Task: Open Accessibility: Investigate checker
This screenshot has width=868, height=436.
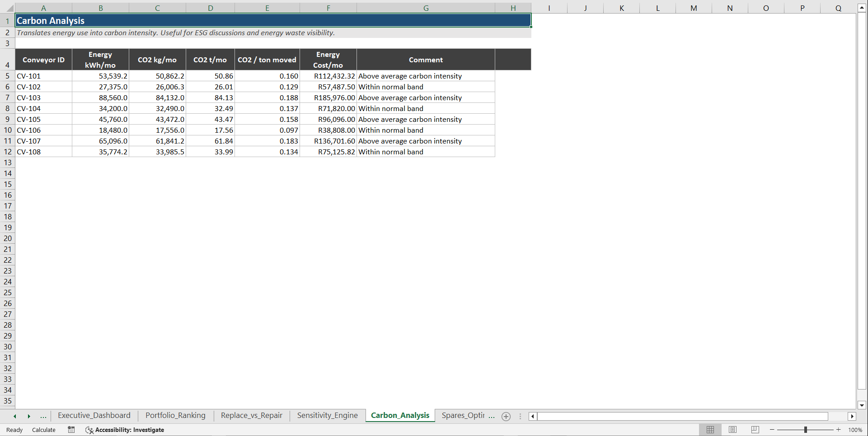Action: coord(125,430)
